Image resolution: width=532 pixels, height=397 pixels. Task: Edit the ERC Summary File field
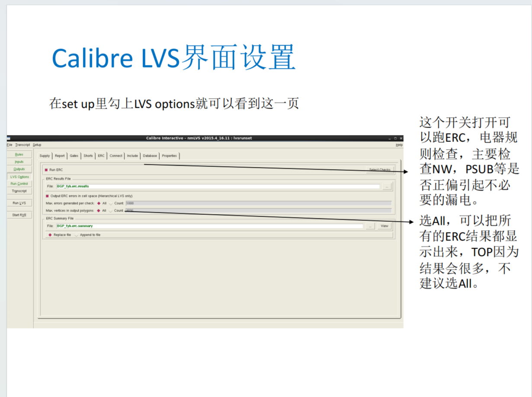[209, 226]
